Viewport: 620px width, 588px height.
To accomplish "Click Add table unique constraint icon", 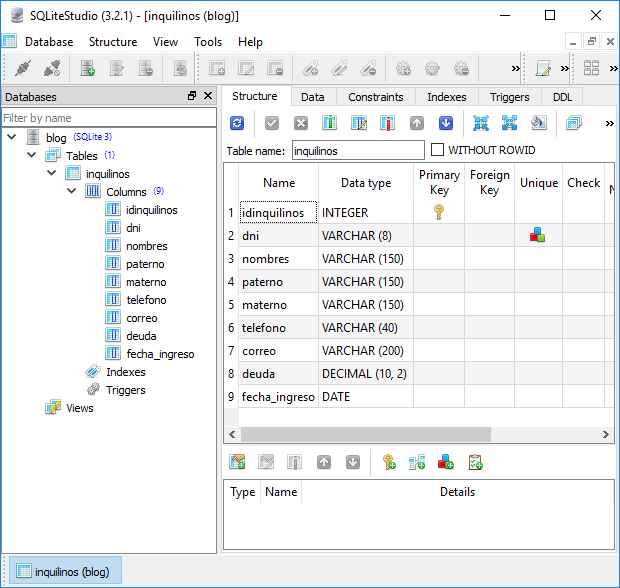I will [x=446, y=462].
